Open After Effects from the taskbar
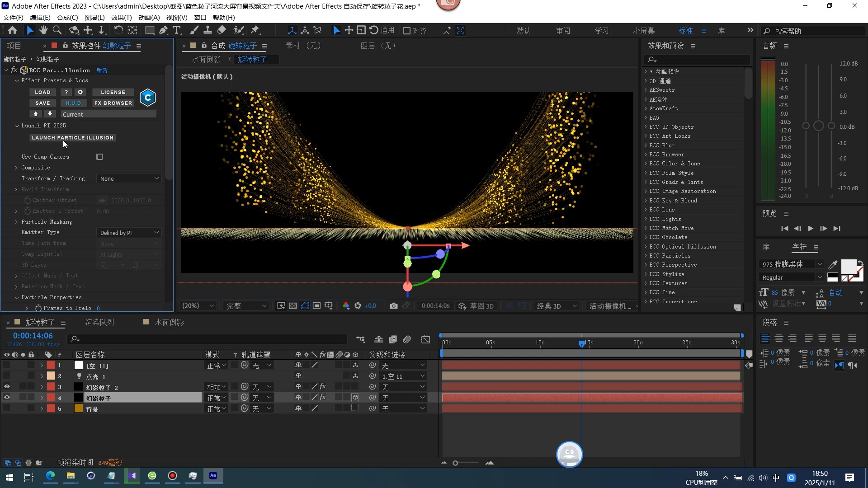The height and width of the screenshot is (488, 868). tap(213, 476)
